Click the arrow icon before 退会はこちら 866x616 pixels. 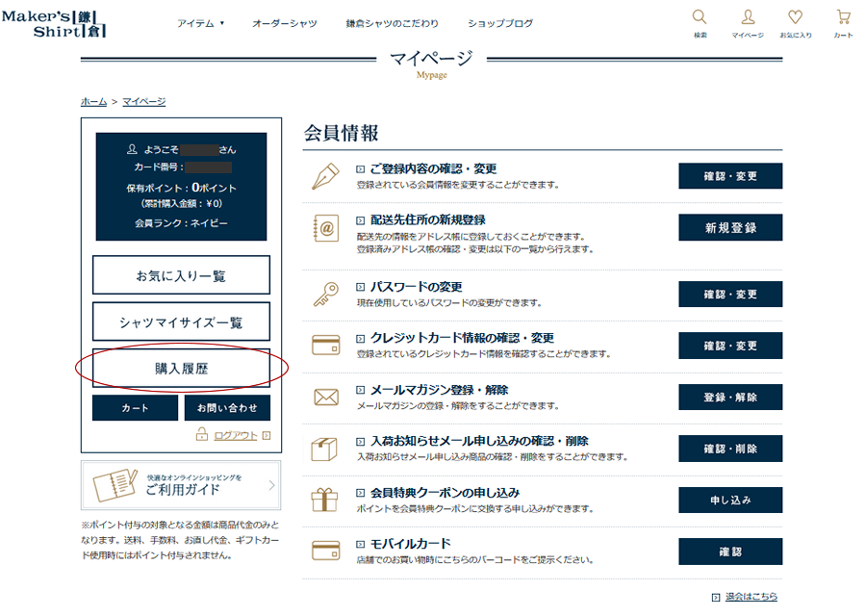click(x=716, y=597)
